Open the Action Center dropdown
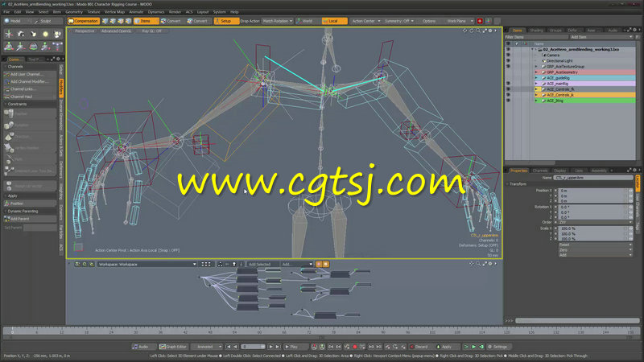This screenshot has height=362, width=644. pyautogui.click(x=366, y=21)
